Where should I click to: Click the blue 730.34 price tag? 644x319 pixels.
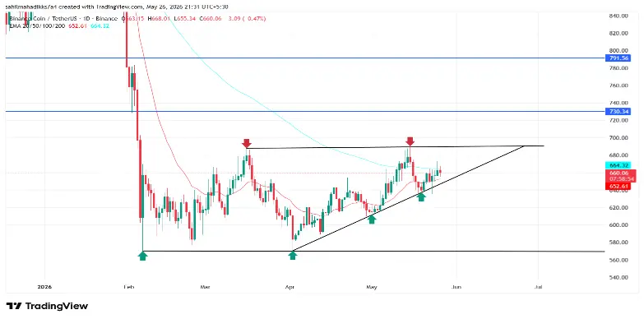[x=618, y=111]
